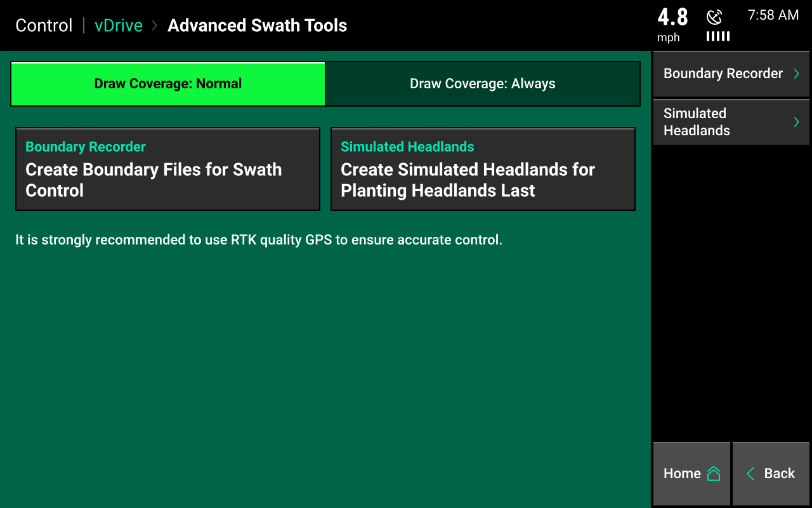Open Create Boundary Files for Swath Control
Screen dimensions: 812x508
pos(167,169)
